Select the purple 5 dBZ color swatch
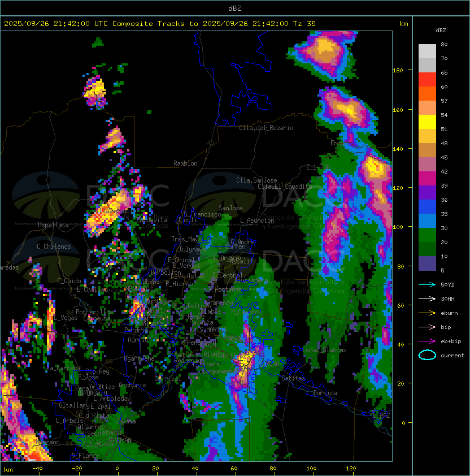 [x=427, y=263]
